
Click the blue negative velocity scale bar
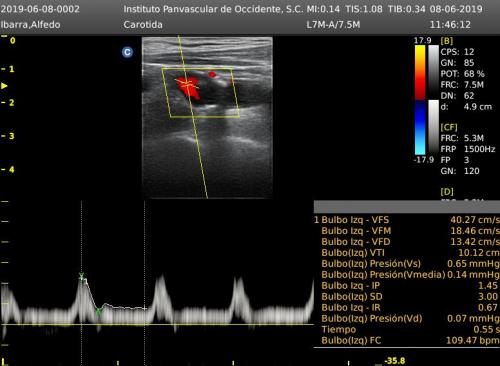coord(420,127)
